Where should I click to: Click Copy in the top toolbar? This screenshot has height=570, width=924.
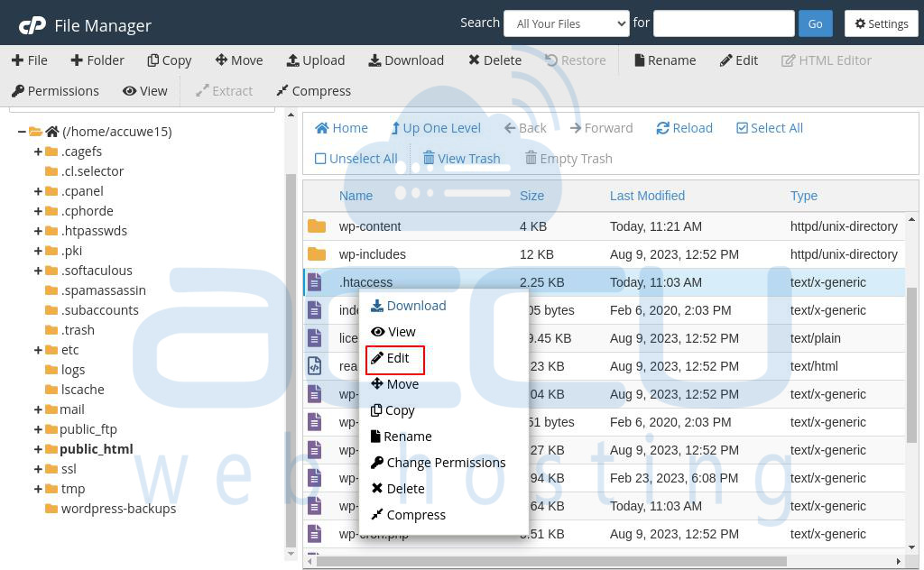[x=169, y=60]
